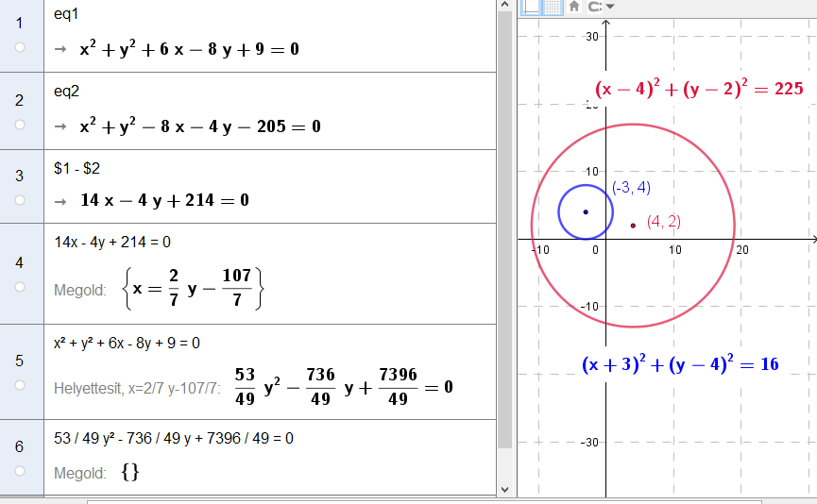This screenshot has height=504, width=817.
Task: Toggle the axes display icon
Action: (531, 6)
